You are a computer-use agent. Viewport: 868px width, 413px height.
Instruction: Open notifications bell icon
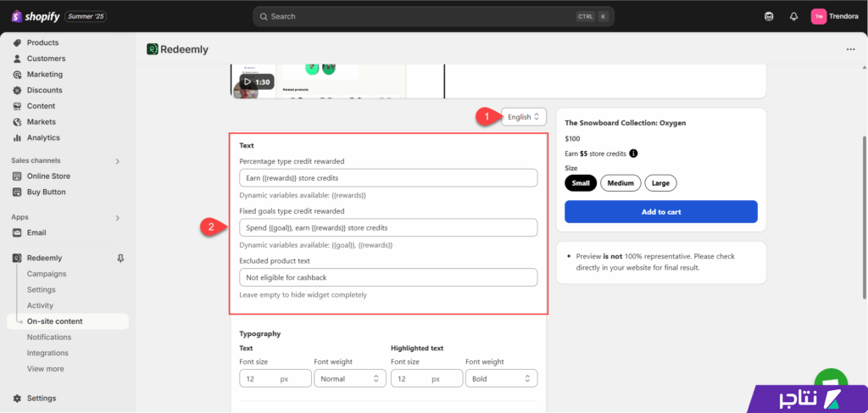[x=793, y=17]
